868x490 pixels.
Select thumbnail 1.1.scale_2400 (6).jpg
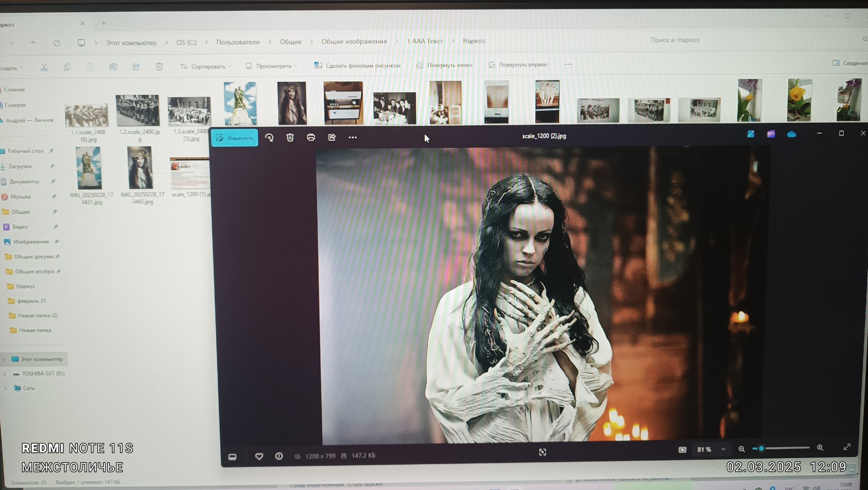coord(87,115)
